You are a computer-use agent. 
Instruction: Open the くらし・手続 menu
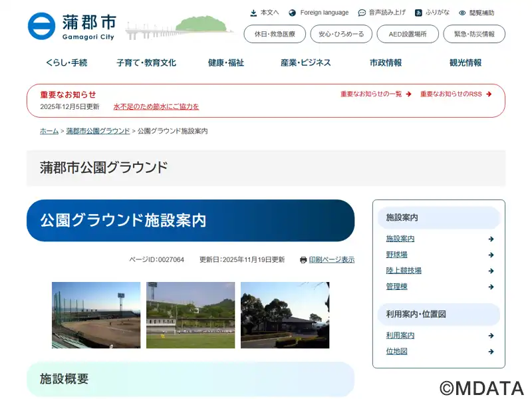click(66, 63)
